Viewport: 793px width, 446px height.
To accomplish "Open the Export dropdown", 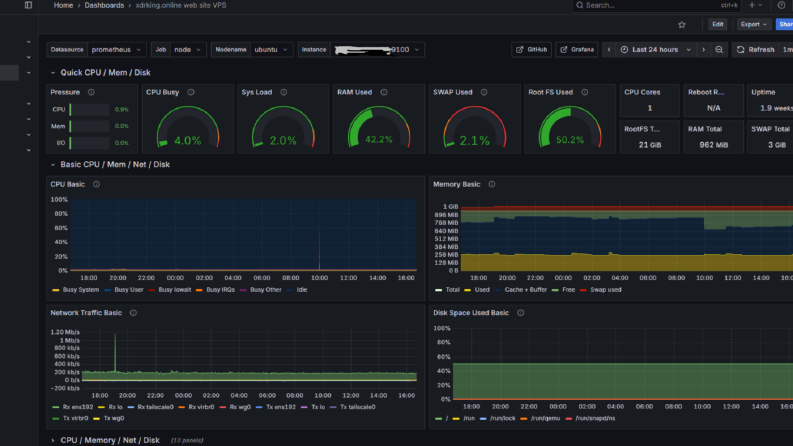I will click(x=754, y=24).
